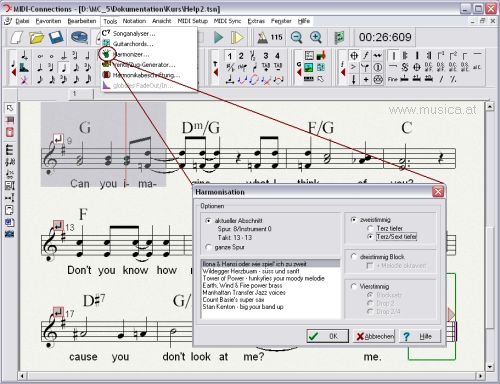
Task: Collapse voice palette with red arrow
Action: 216,72
